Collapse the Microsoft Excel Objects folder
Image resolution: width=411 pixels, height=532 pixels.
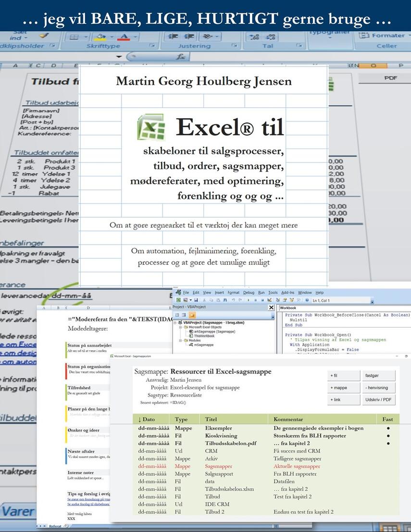click(181, 327)
